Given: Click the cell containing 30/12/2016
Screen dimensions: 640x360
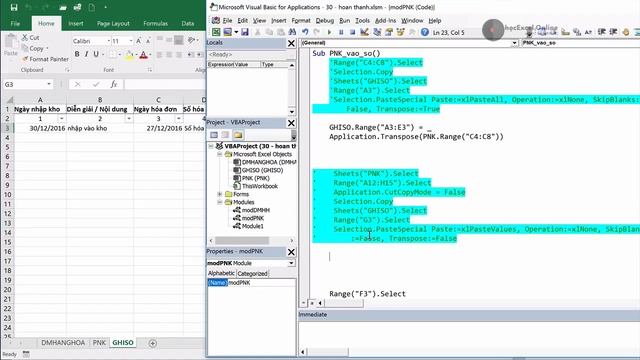Looking at the screenshot, I should click(x=40, y=128).
